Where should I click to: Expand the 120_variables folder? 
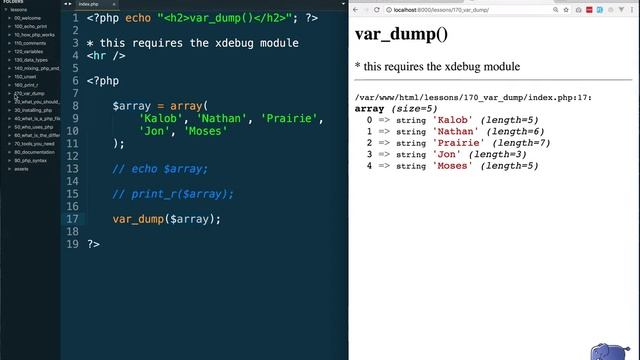click(9, 51)
